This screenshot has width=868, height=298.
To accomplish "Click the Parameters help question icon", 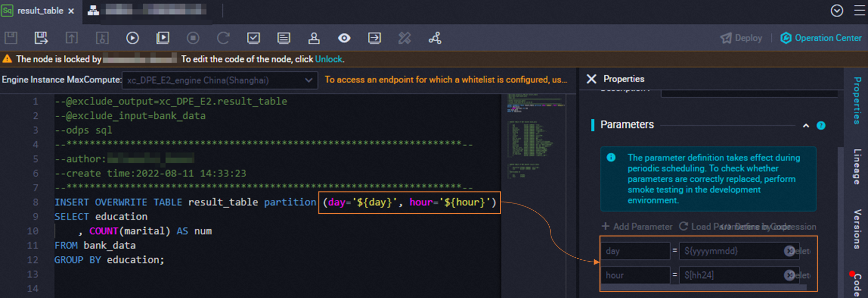I will tap(821, 125).
